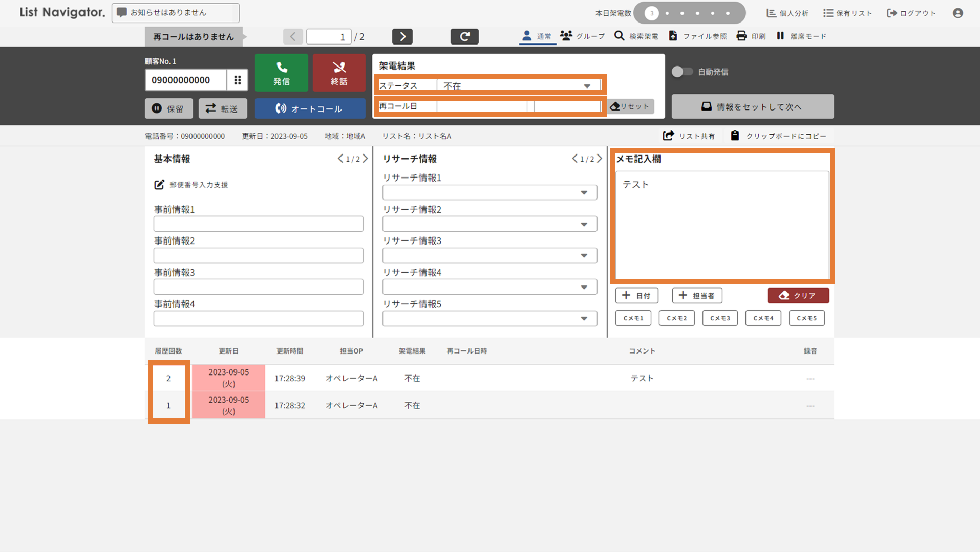
Task: Open the ステータス dropdown showing 不在
Action: click(x=518, y=86)
